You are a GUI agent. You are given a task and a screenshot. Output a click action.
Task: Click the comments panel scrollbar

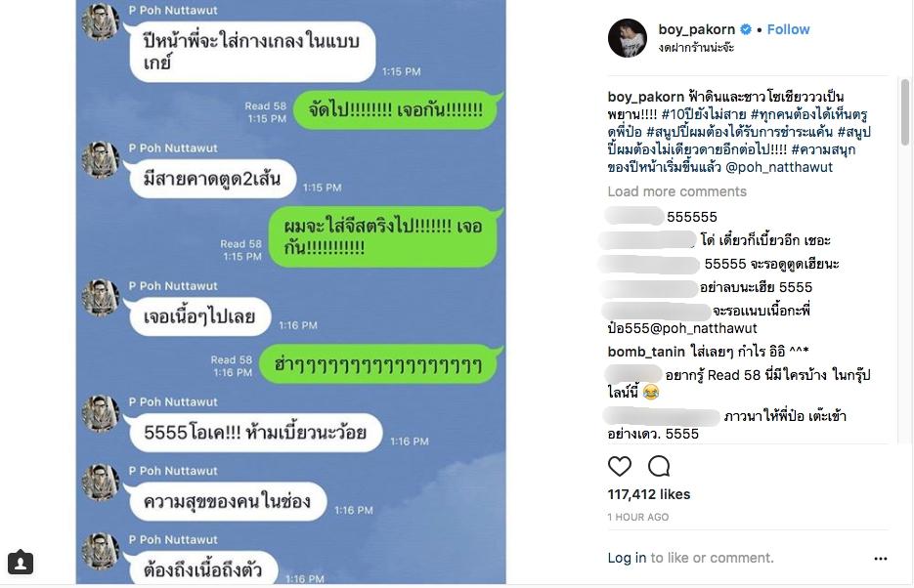pos(904,111)
